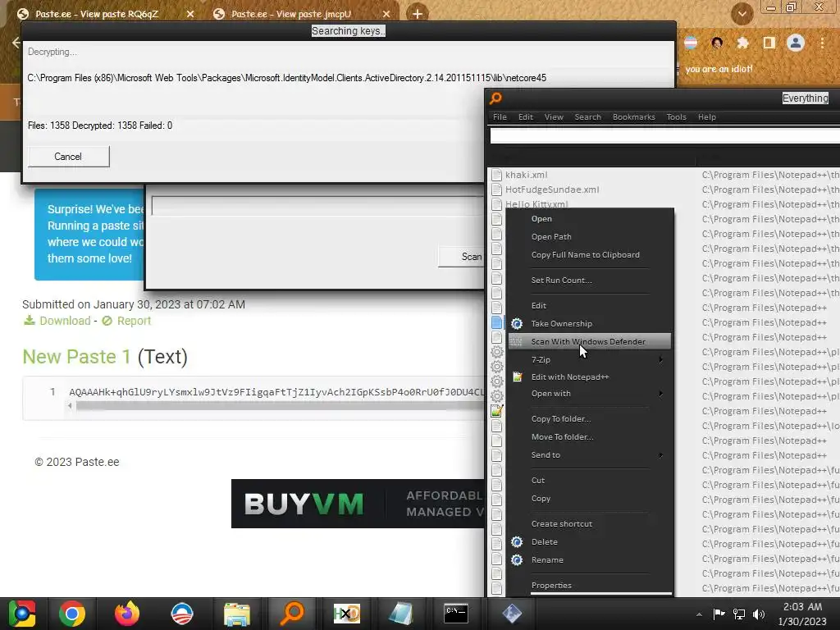Show hidden system tray icons
Screen dimensions: 840x630
tap(699, 614)
